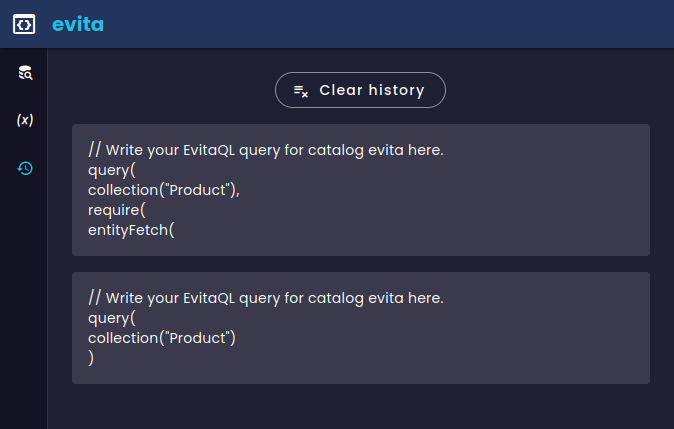Screen dimensions: 674x429
Task: Select the history clock icon in sidebar
Action: point(25,168)
